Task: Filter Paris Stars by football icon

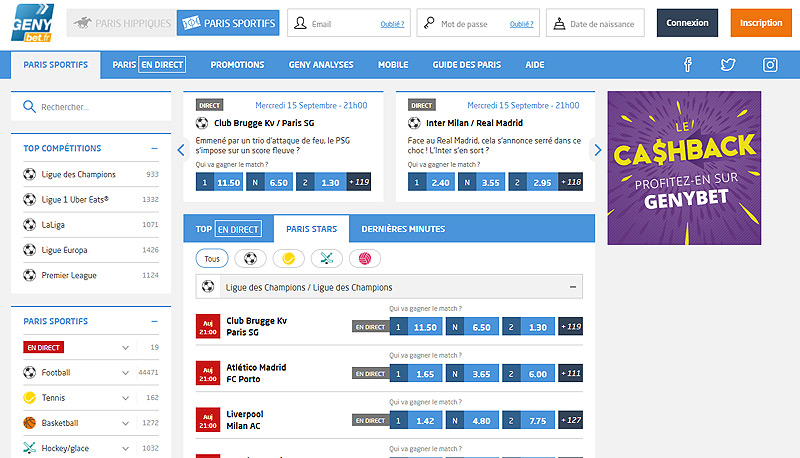Action: click(250, 259)
